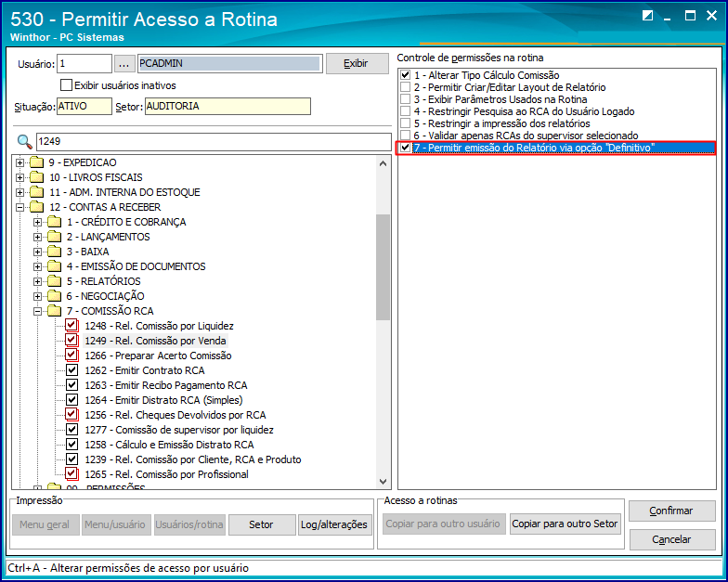Viewport: 728px width, 582px height.
Task: Toggle checkbox for 1263 Emitir Recibo Pagamento RCA
Action: point(71,384)
